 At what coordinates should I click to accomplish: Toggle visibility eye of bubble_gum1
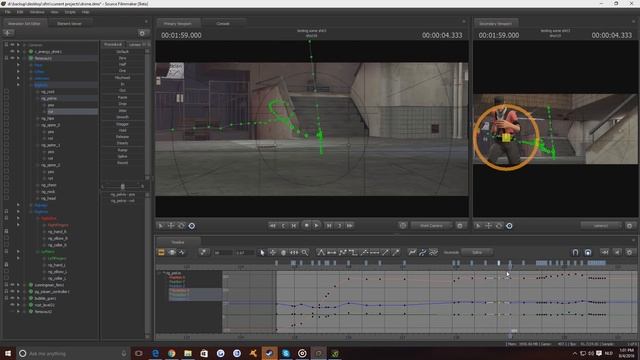(12, 298)
